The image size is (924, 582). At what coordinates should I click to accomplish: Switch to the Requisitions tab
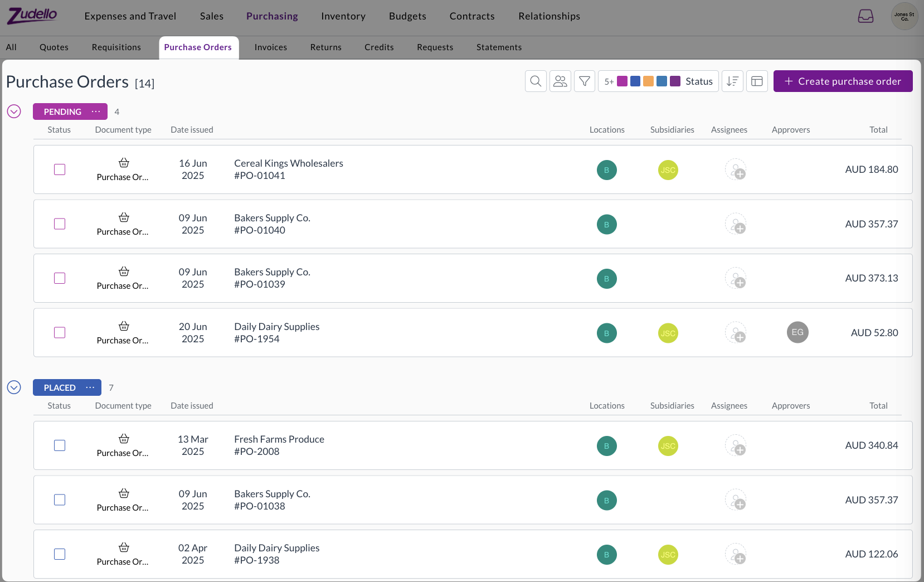(x=116, y=47)
